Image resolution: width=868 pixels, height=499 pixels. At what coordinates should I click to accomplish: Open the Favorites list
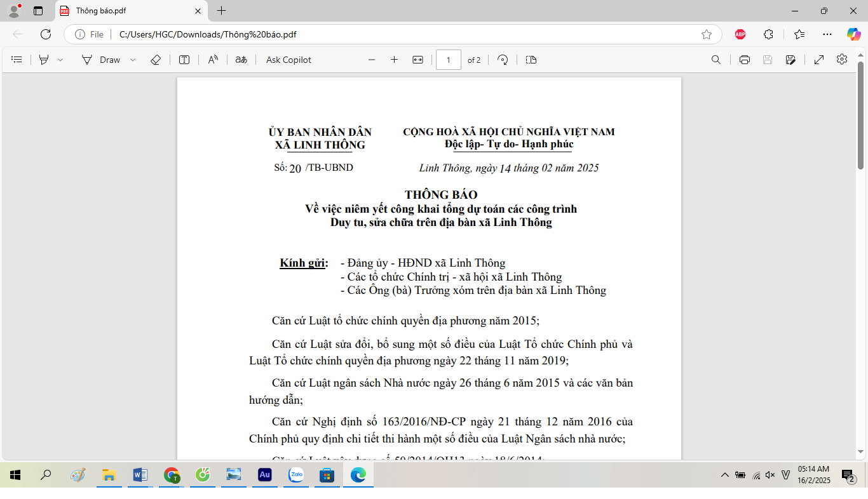tap(799, 34)
